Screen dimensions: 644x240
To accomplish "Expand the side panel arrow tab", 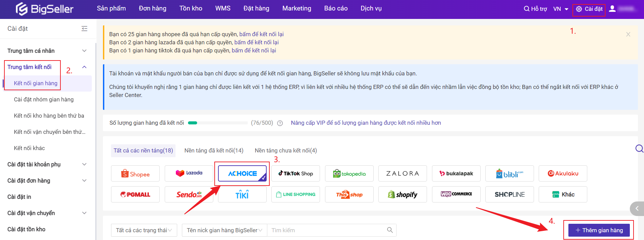I will coord(637,209).
